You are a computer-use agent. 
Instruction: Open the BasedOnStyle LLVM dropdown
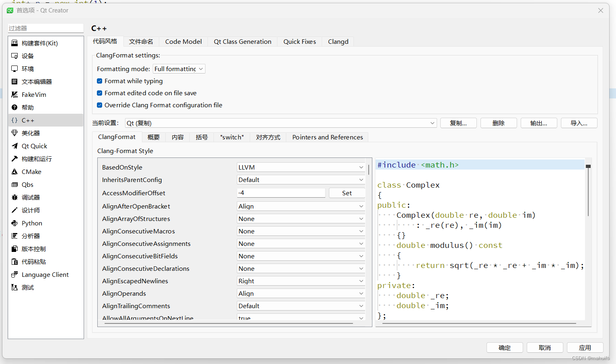point(301,167)
